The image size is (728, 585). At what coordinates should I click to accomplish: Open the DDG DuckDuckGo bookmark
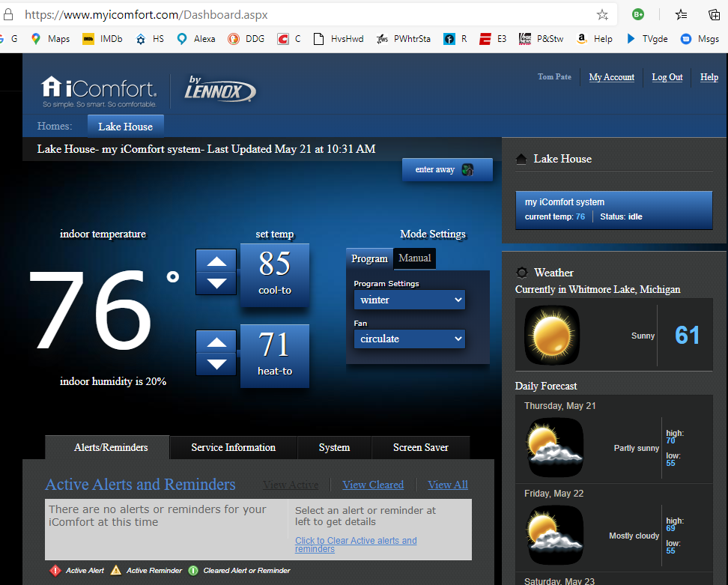246,39
